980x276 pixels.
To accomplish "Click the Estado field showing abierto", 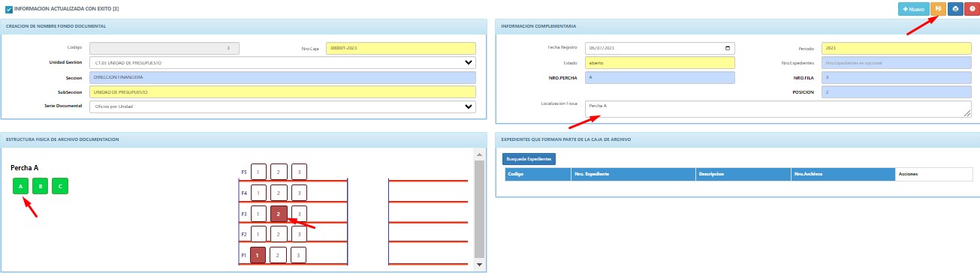I will pos(661,63).
